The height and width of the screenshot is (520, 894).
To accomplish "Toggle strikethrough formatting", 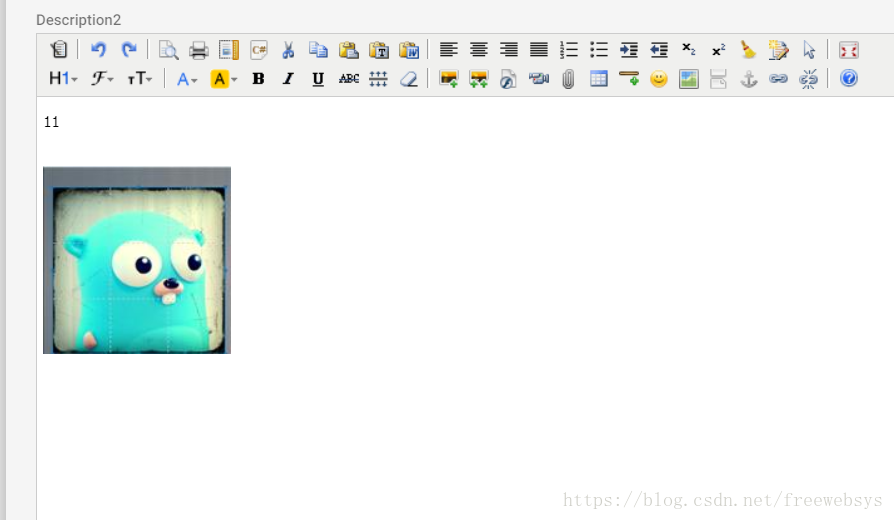I will click(348, 79).
